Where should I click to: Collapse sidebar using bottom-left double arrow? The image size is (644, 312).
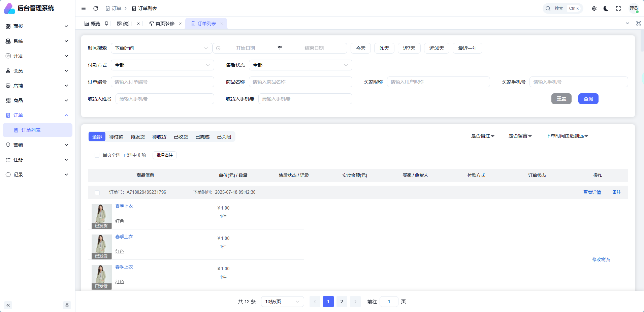8,305
